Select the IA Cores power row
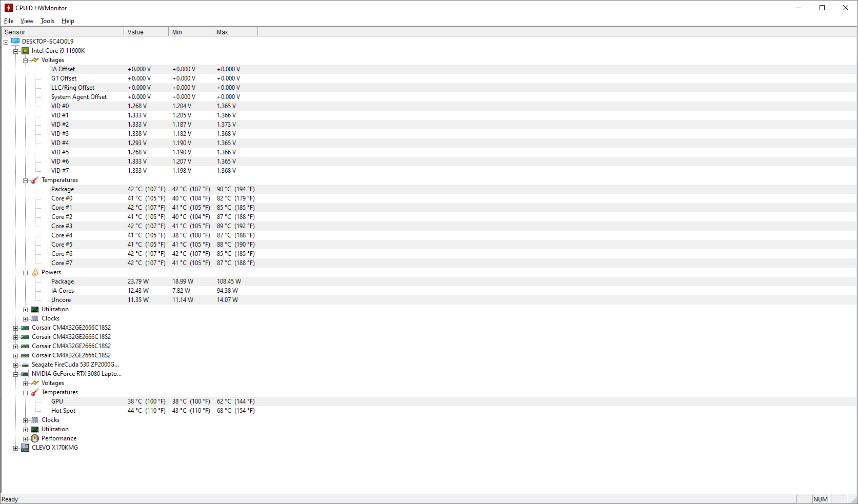Viewport: 858px width, 504px height. click(429, 291)
